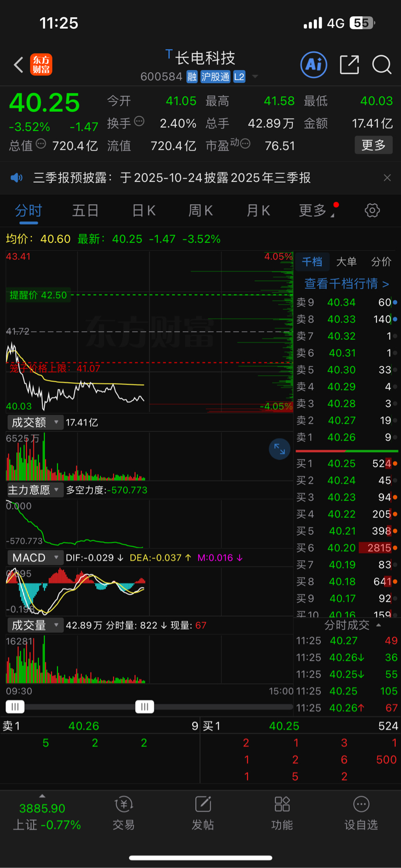Screen dimensions: 401x868
Task: Select the 分价 tab
Action: 381,262
